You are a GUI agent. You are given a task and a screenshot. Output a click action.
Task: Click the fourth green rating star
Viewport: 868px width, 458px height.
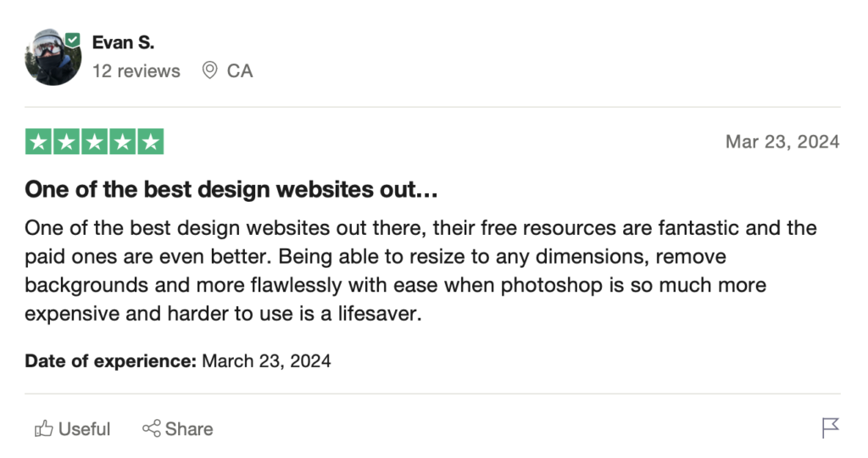coord(122,142)
